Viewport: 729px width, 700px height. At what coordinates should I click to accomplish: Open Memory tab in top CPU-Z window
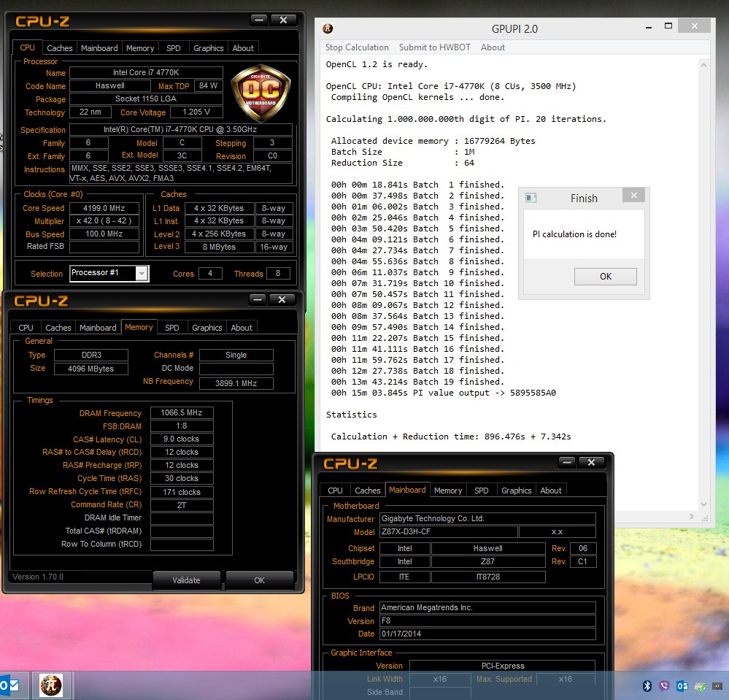(140, 48)
